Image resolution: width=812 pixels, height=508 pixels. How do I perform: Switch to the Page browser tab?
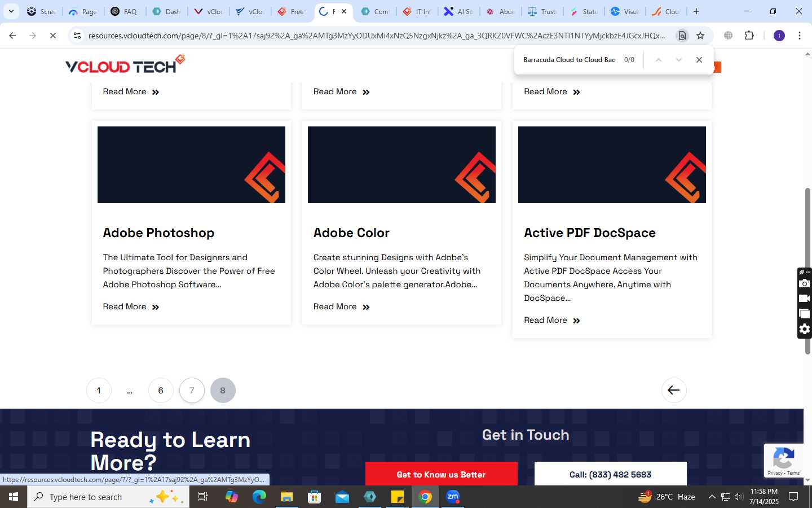click(83, 11)
